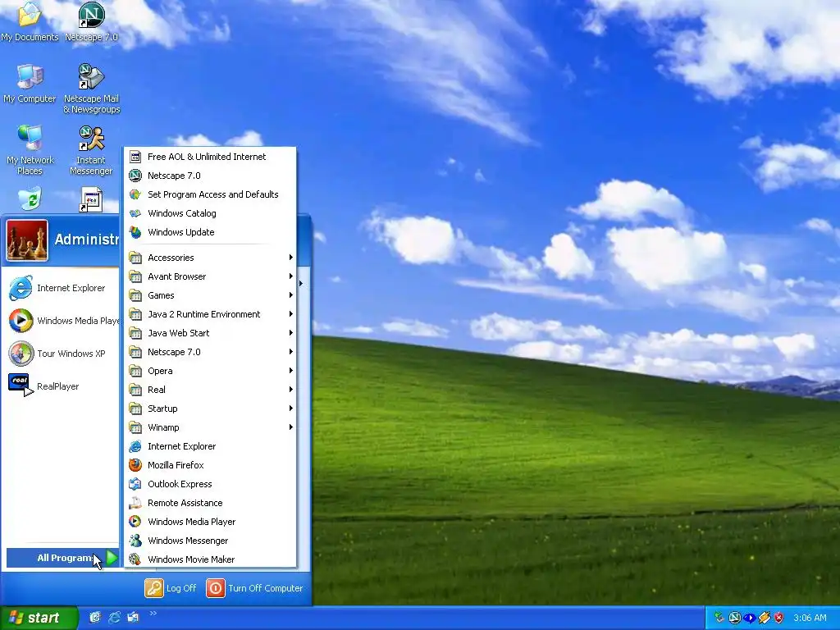The height and width of the screenshot is (630, 840).
Task: Expand Avant Browser submenu arrow
Action: (x=291, y=276)
